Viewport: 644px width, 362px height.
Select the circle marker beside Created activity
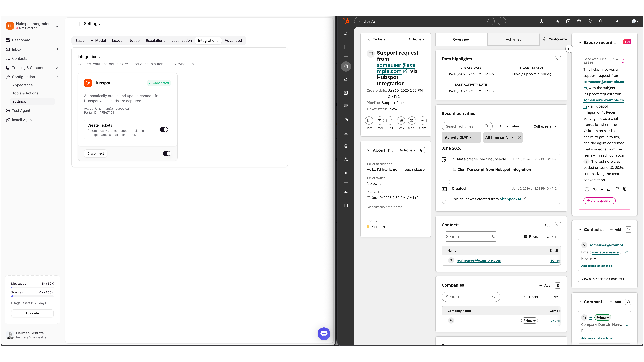[x=444, y=202]
